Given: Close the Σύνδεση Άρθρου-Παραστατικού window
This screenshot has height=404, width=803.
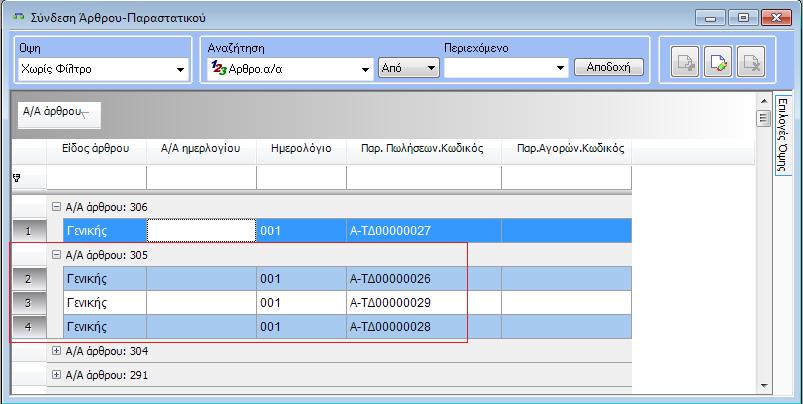Looking at the screenshot, I should tap(776, 18).
